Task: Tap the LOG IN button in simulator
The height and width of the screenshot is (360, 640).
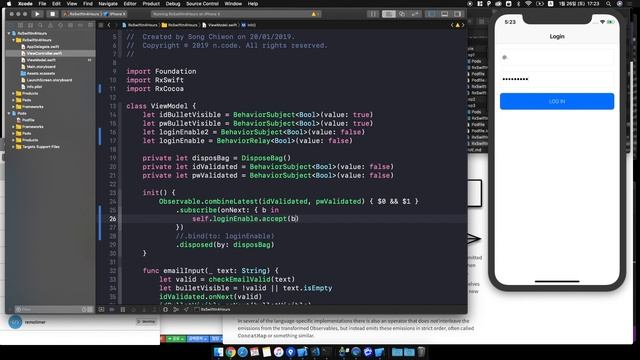Action: click(557, 101)
